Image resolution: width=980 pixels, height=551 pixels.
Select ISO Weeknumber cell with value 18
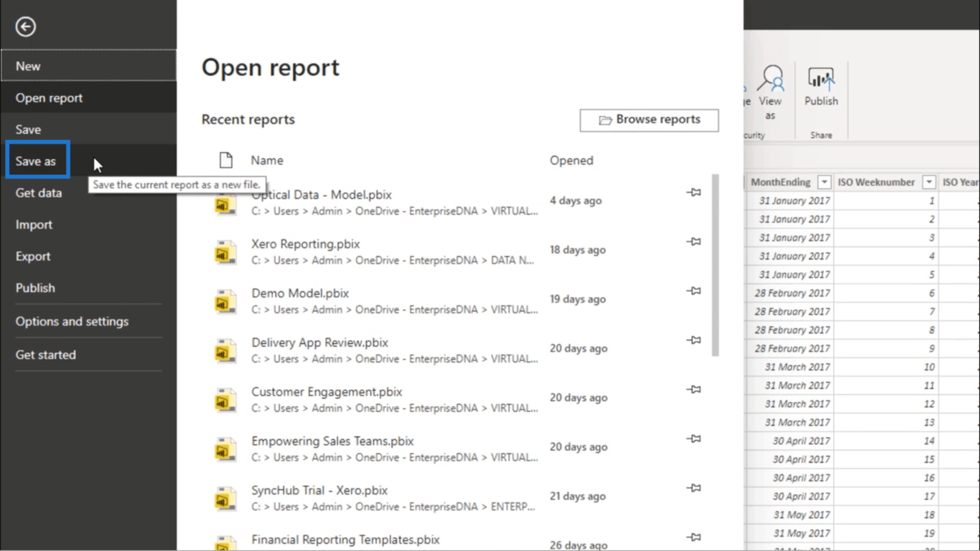885,515
